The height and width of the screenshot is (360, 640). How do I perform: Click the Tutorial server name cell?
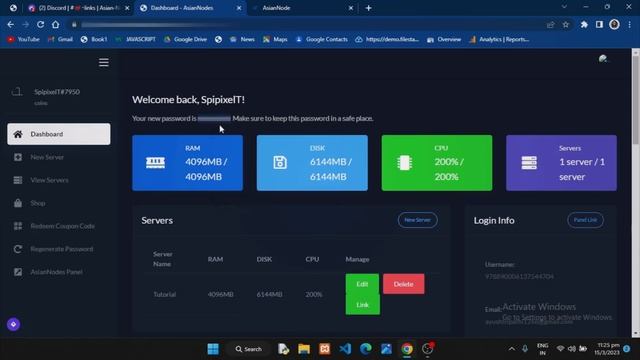pos(164,294)
